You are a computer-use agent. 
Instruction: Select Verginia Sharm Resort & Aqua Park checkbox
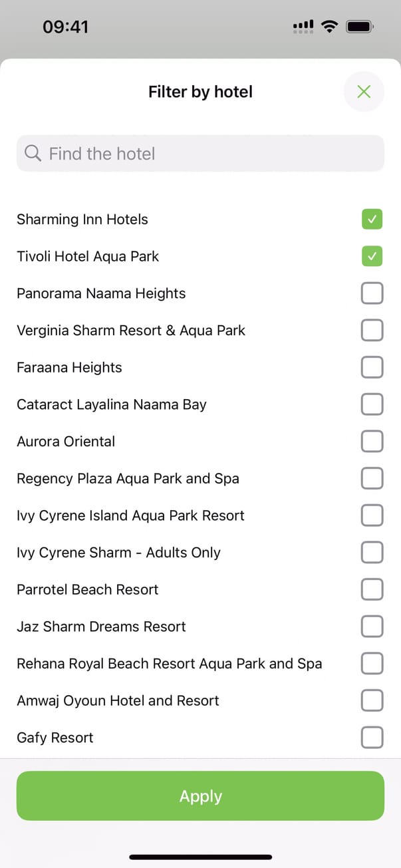[372, 330]
